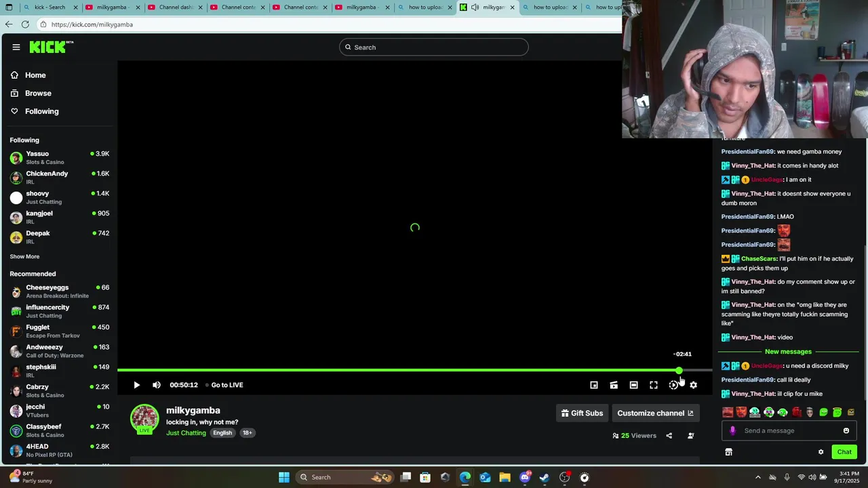Open recommended channel Classybeef
Image resolution: width=868 pixels, height=488 pixels.
60,430
